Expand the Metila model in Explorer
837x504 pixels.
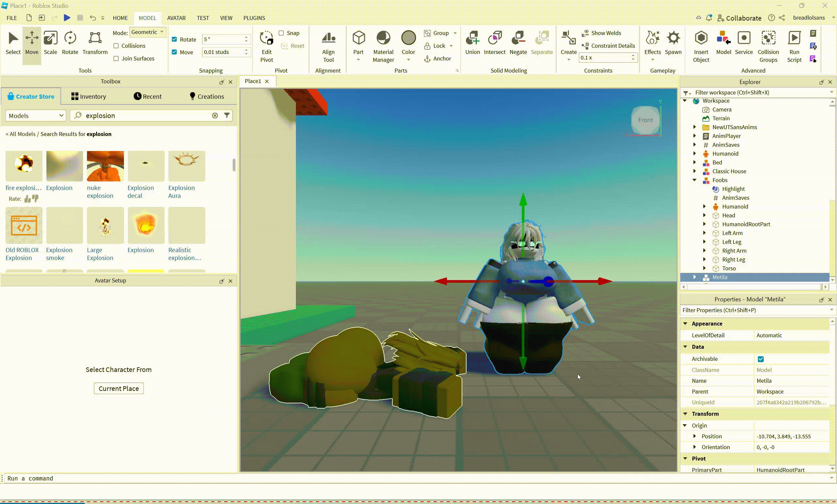tap(695, 277)
